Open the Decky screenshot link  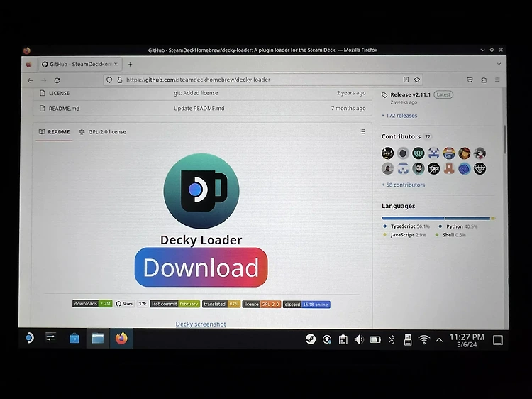pyautogui.click(x=201, y=324)
